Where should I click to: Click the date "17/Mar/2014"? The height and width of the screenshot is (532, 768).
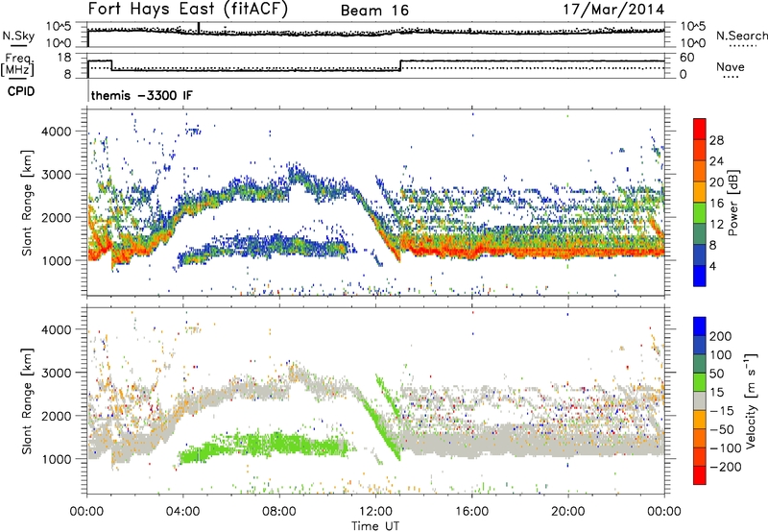coord(613,10)
